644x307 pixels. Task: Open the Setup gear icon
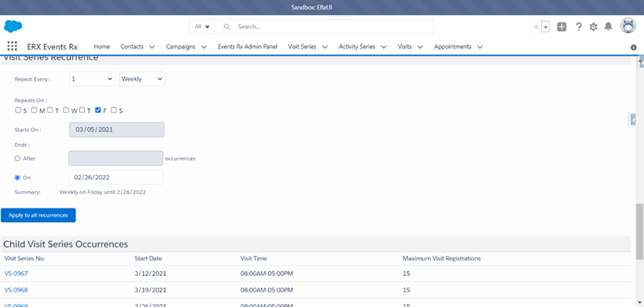[x=593, y=27]
